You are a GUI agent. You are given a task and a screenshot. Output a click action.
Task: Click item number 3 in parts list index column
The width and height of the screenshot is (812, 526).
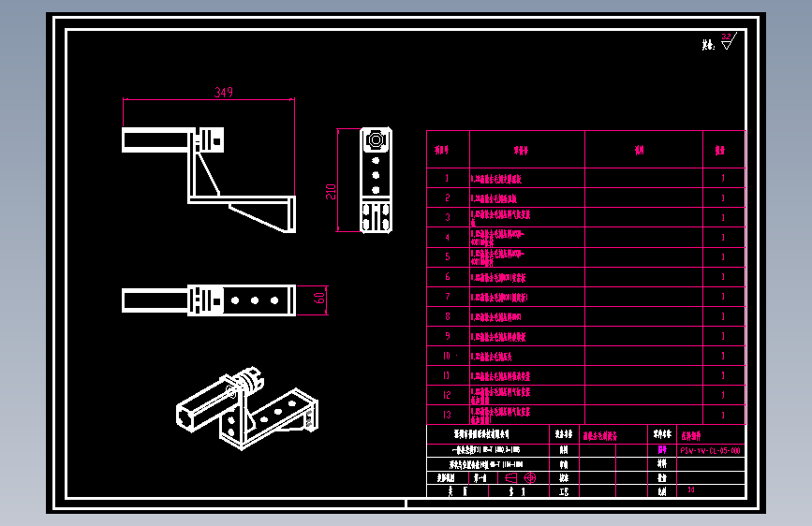point(448,217)
